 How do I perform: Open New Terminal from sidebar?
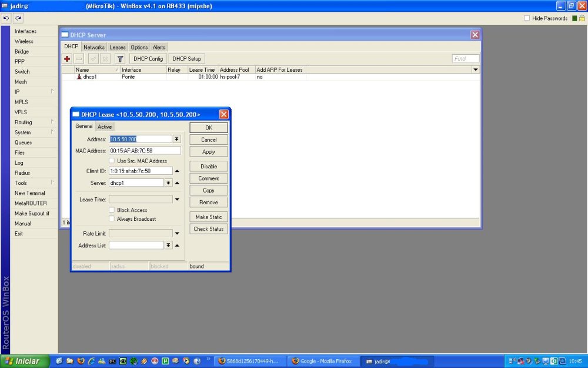pyautogui.click(x=34, y=193)
